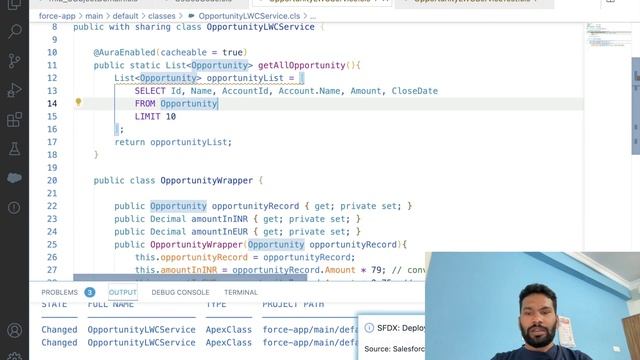Click the SFDX: Deploy notification message
Viewport: 640px width, 360px height.
pos(401,328)
